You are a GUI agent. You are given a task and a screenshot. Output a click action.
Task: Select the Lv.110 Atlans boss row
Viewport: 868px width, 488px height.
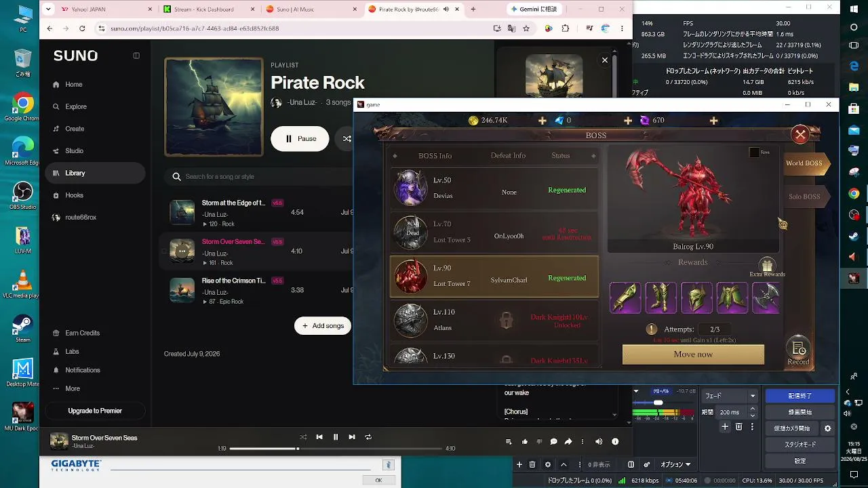[494, 319]
